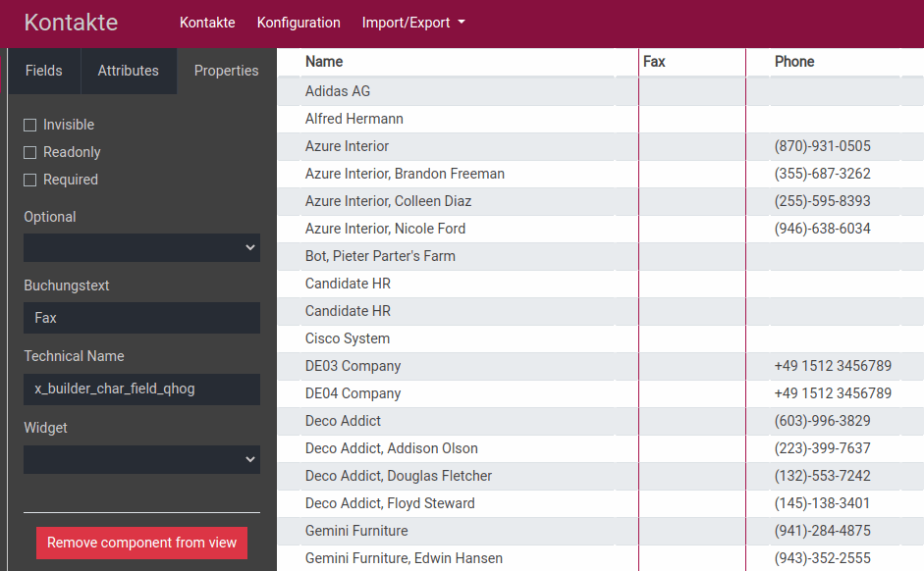Open the Konfiguration menu
Image resolution: width=924 pixels, height=571 pixels.
point(299,23)
